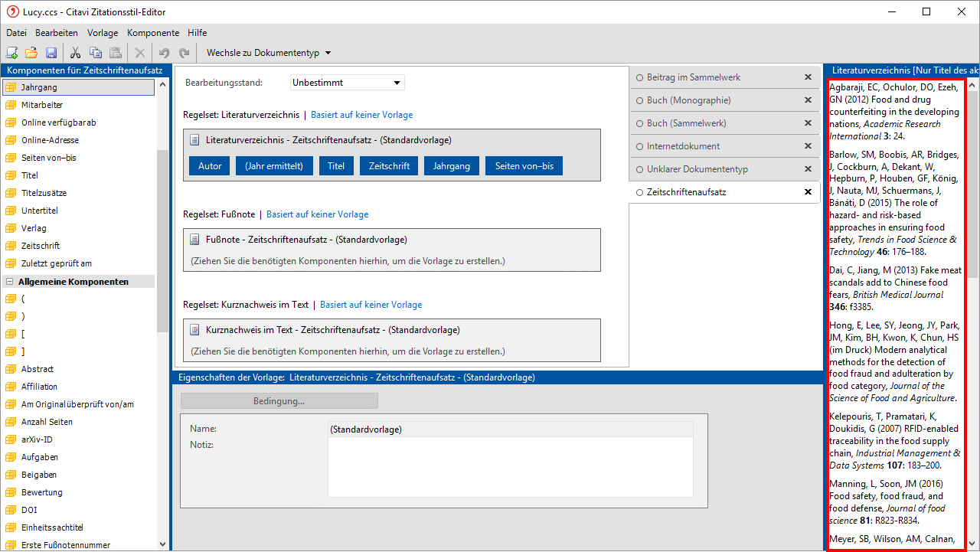Viewport: 980px width, 552px height.
Task: Remove Internetdokument using its X icon
Action: [x=808, y=146]
